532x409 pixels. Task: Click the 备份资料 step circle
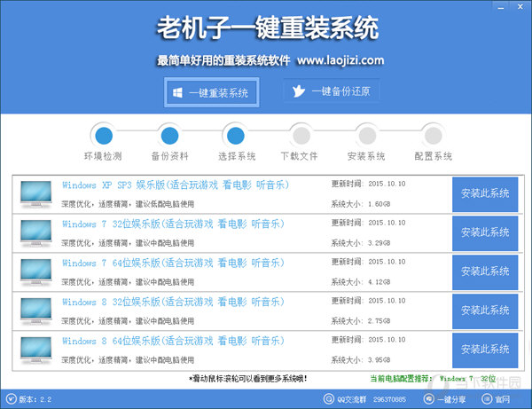tap(170, 136)
